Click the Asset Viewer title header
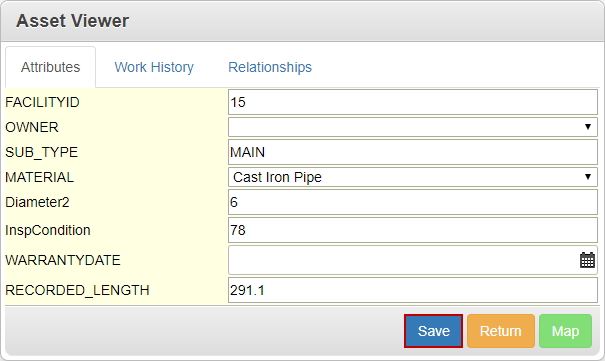 73,21
